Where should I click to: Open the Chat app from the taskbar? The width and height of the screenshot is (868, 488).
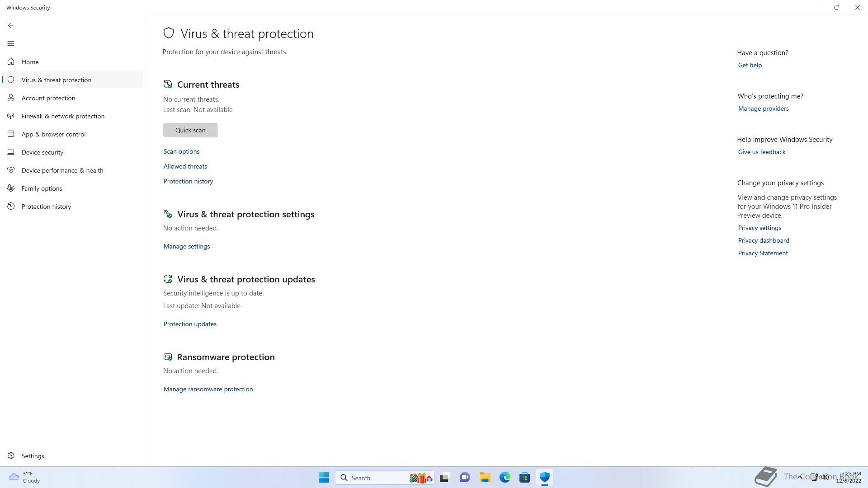(465, 478)
